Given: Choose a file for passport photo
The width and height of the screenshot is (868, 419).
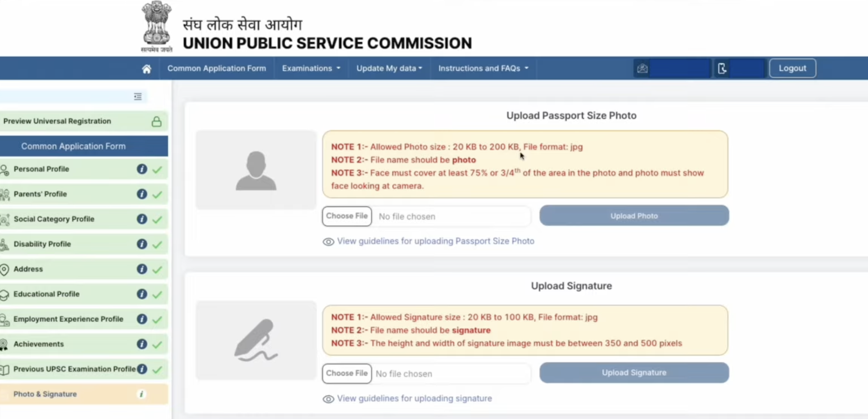Looking at the screenshot, I should (x=347, y=216).
